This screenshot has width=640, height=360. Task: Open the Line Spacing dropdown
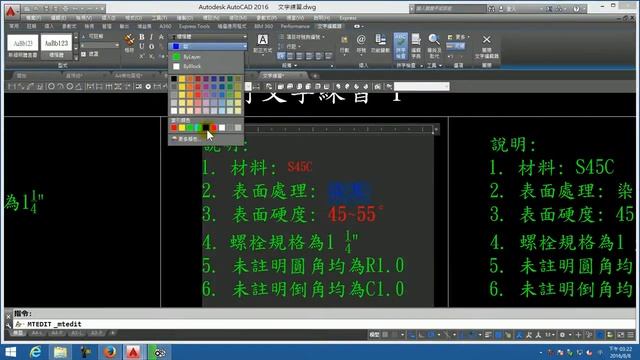click(x=291, y=46)
